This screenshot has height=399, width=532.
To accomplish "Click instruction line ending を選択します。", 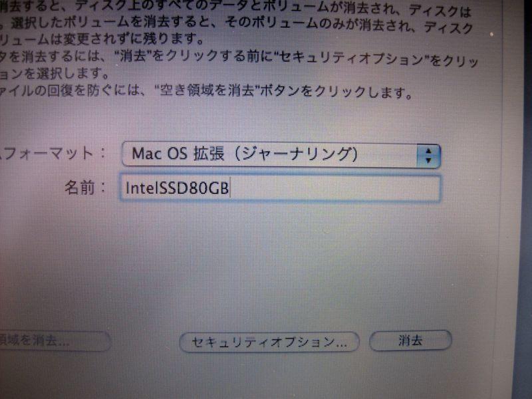I will (x=55, y=72).
